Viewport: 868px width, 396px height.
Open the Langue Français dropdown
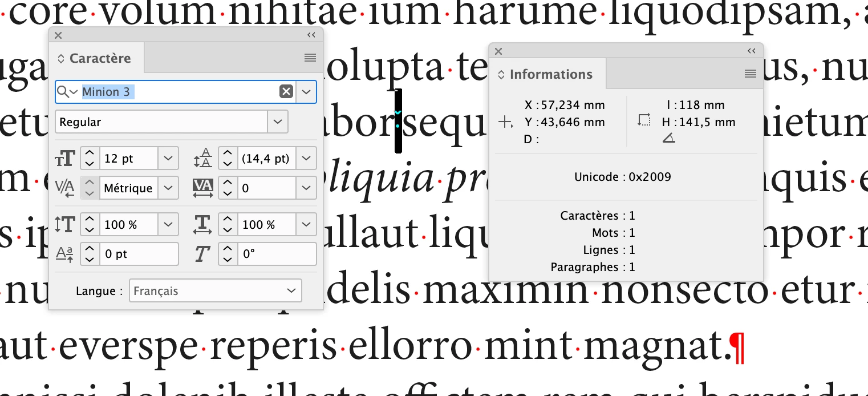[216, 291]
